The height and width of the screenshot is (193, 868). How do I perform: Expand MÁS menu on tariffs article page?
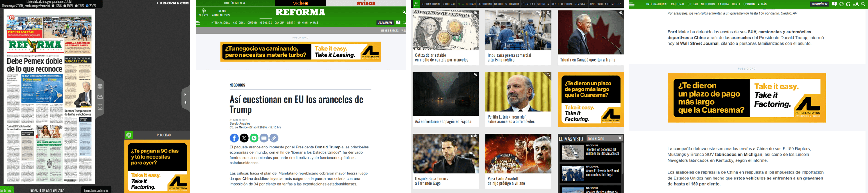pos(314,23)
